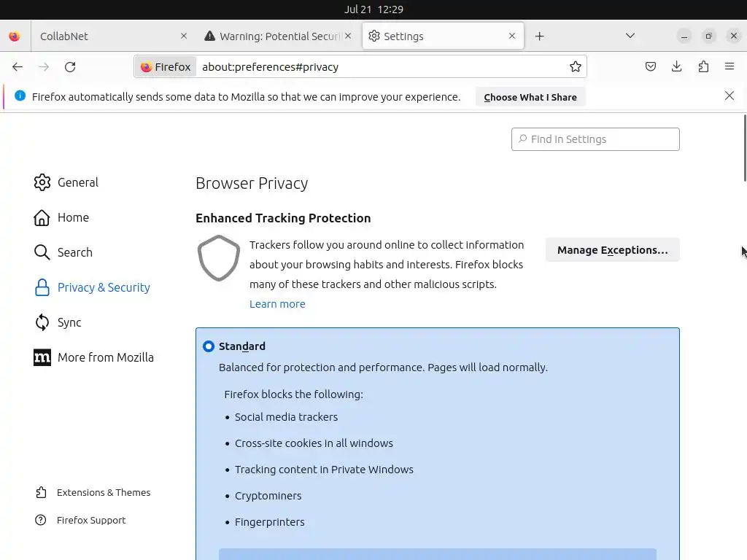Click Manage Exceptions button

click(x=612, y=250)
